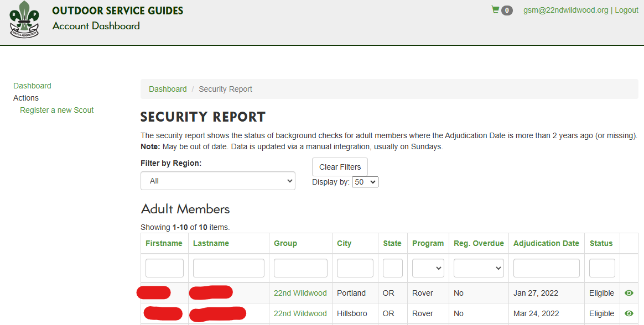Viewport: 644px width, 325px height.
Task: Click the City filter input field
Action: pyautogui.click(x=355, y=268)
